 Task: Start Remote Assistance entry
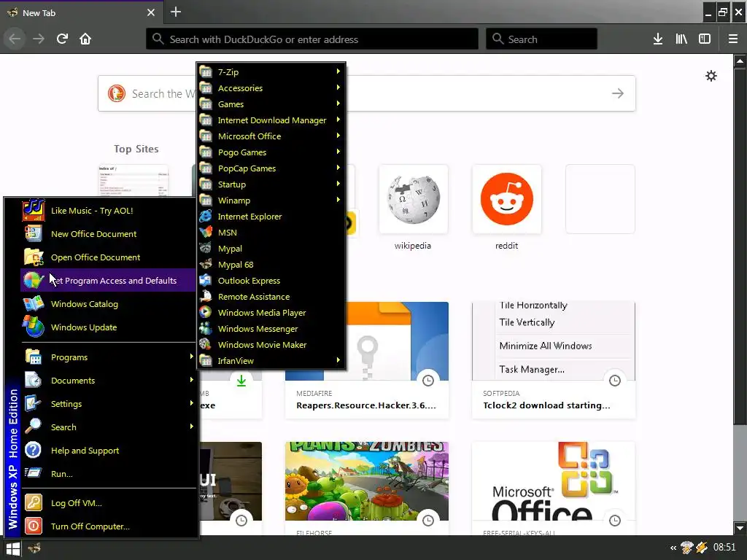pos(271,297)
